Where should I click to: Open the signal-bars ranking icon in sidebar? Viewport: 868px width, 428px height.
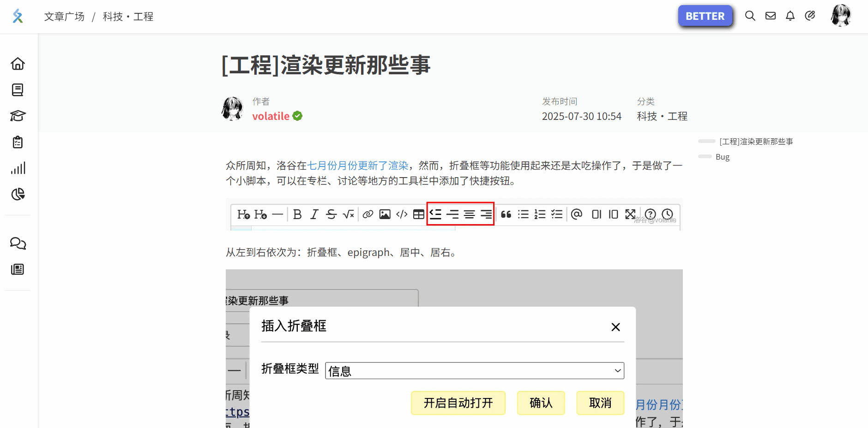pos(18,168)
